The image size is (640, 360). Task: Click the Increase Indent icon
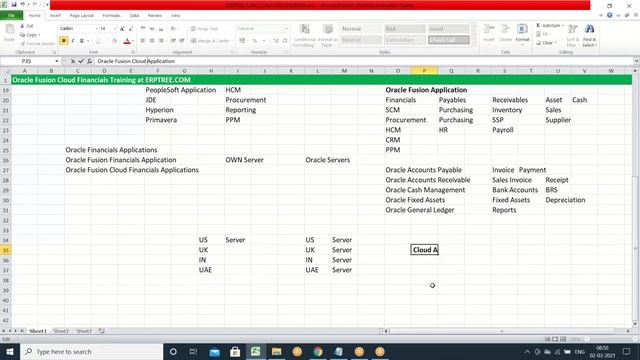pyautogui.click(x=182, y=41)
